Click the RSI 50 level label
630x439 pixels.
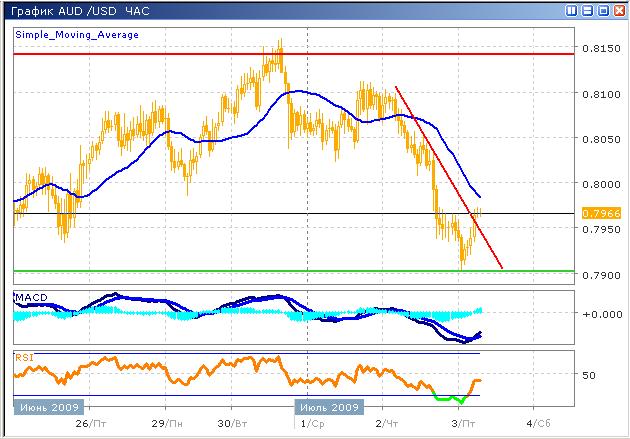pyautogui.click(x=590, y=376)
